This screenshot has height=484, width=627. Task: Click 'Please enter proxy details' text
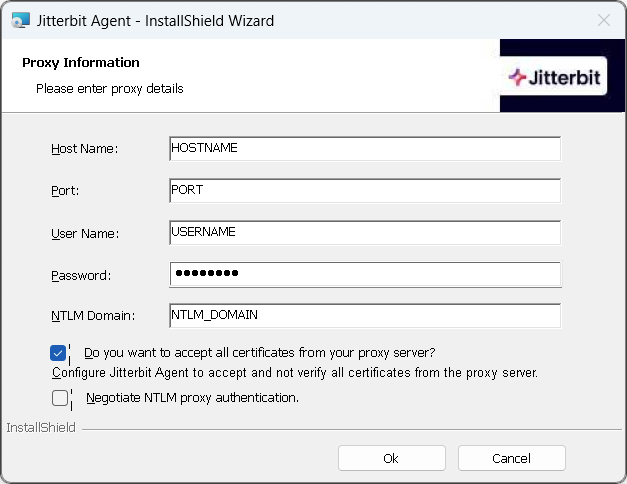click(x=110, y=89)
